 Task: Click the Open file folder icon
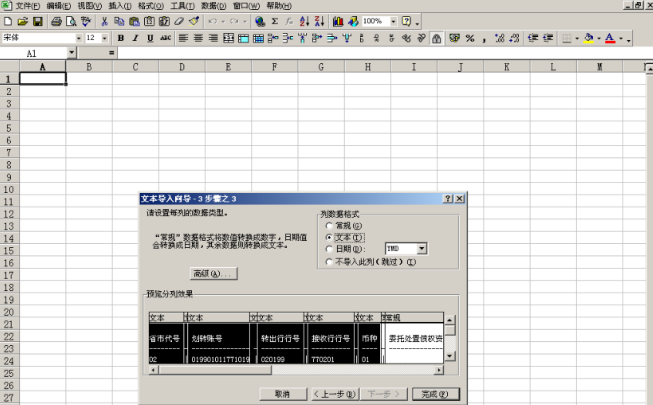click(22, 21)
